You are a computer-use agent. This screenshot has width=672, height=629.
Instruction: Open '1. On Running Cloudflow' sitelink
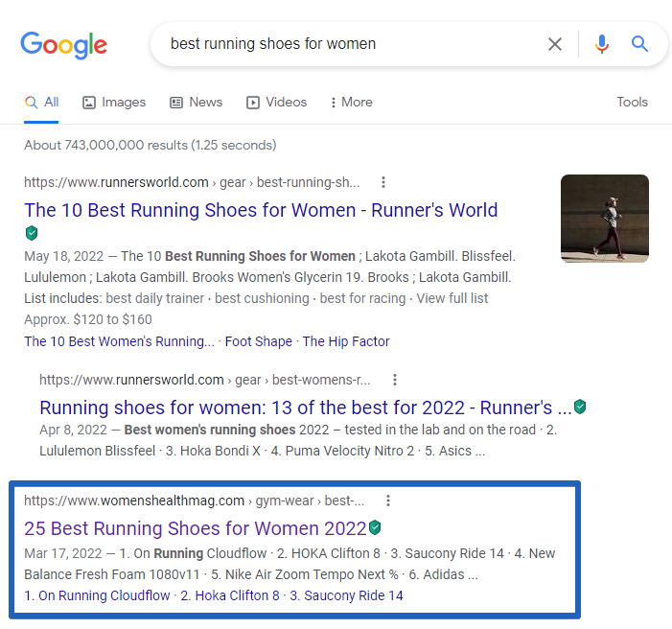[x=97, y=595]
